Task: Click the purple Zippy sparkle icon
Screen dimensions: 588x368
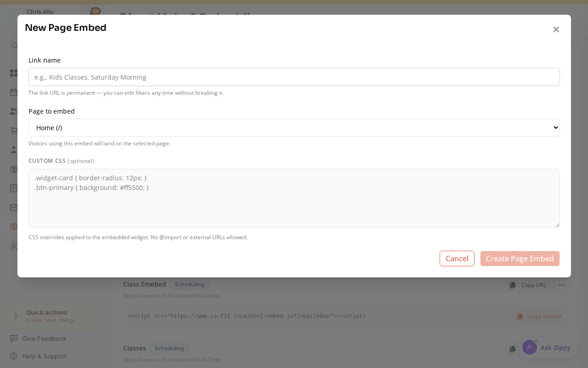Action: click(x=530, y=347)
